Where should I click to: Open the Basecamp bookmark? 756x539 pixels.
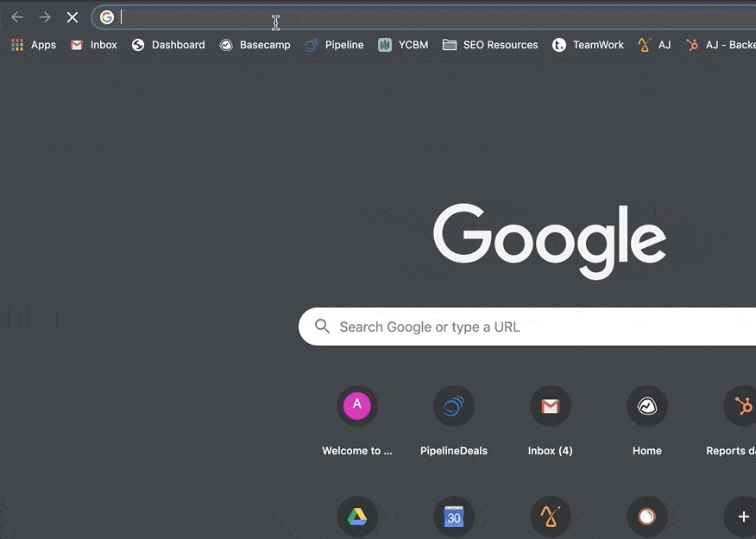[x=255, y=45]
